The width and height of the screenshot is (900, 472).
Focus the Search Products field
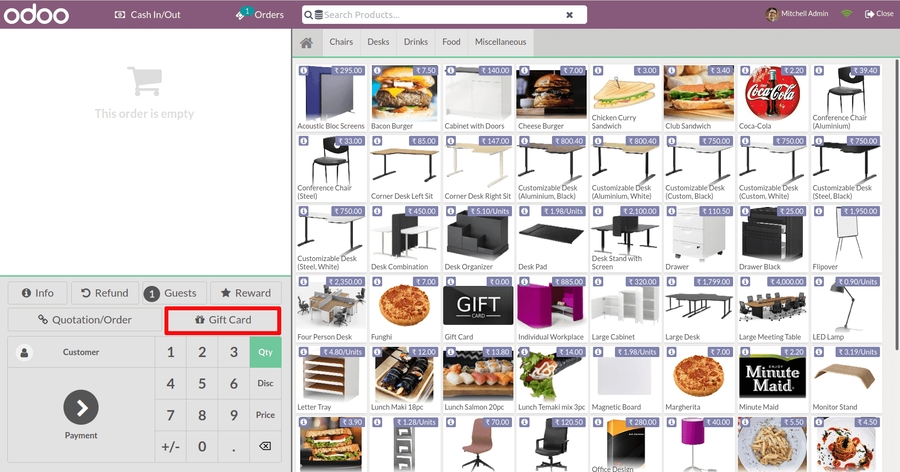[x=442, y=14]
